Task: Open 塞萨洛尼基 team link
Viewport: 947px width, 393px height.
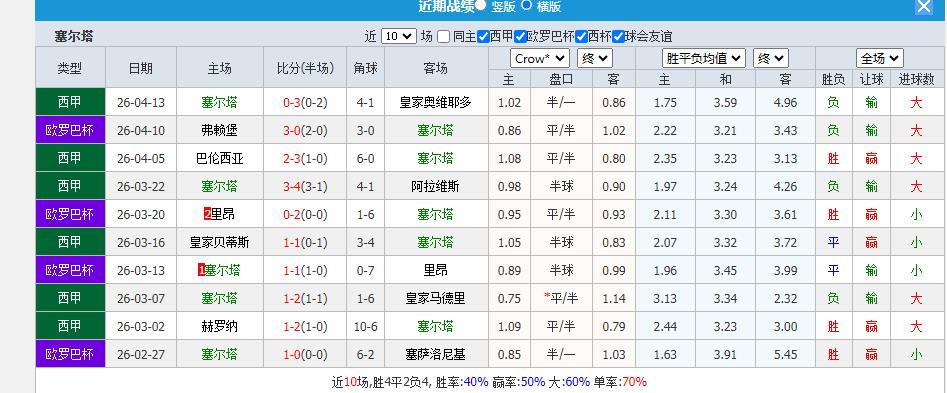Action: [435, 354]
